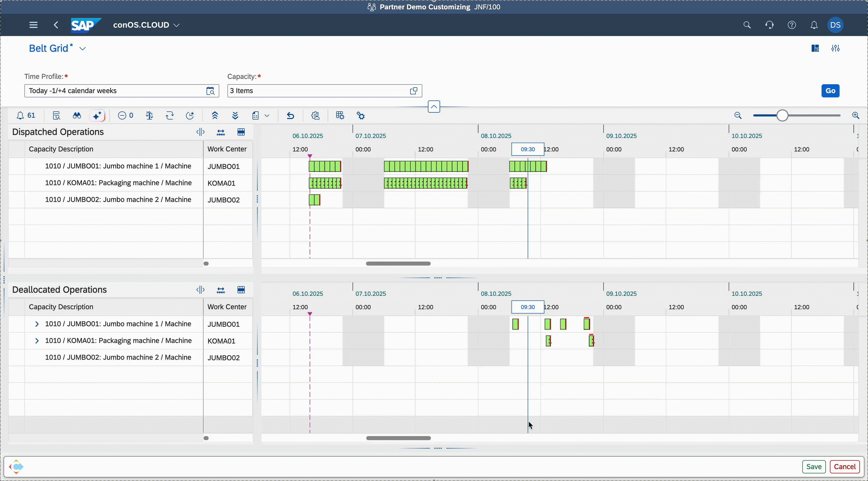868x481 pixels.
Task: Click the table settings gear icon
Action: [340, 116]
